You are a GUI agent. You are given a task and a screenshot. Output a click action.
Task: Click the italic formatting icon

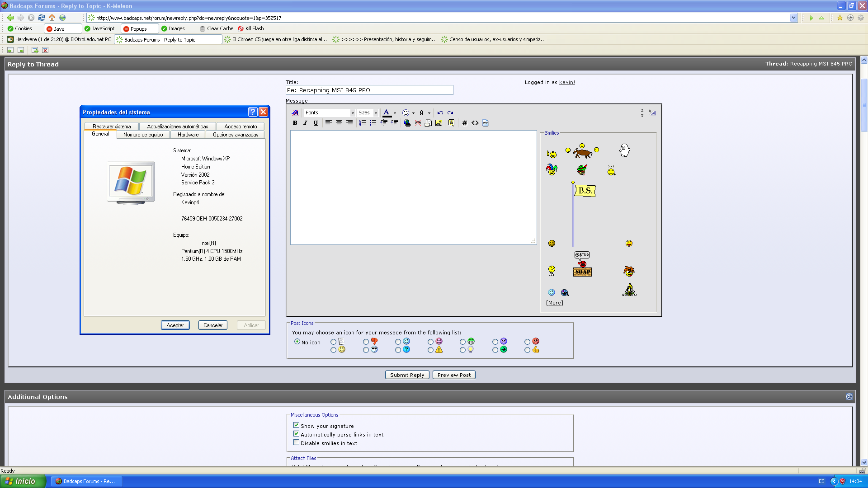coord(305,123)
